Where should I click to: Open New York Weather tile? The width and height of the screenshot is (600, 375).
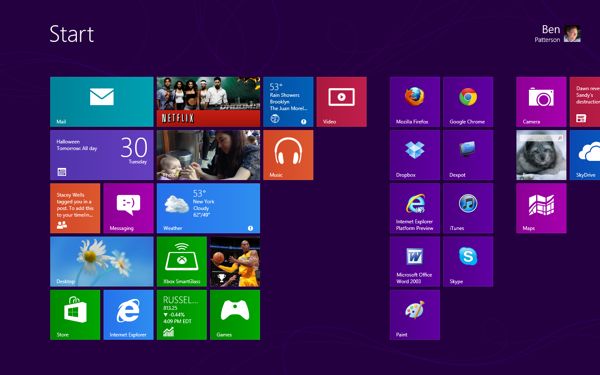pyautogui.click(x=208, y=208)
